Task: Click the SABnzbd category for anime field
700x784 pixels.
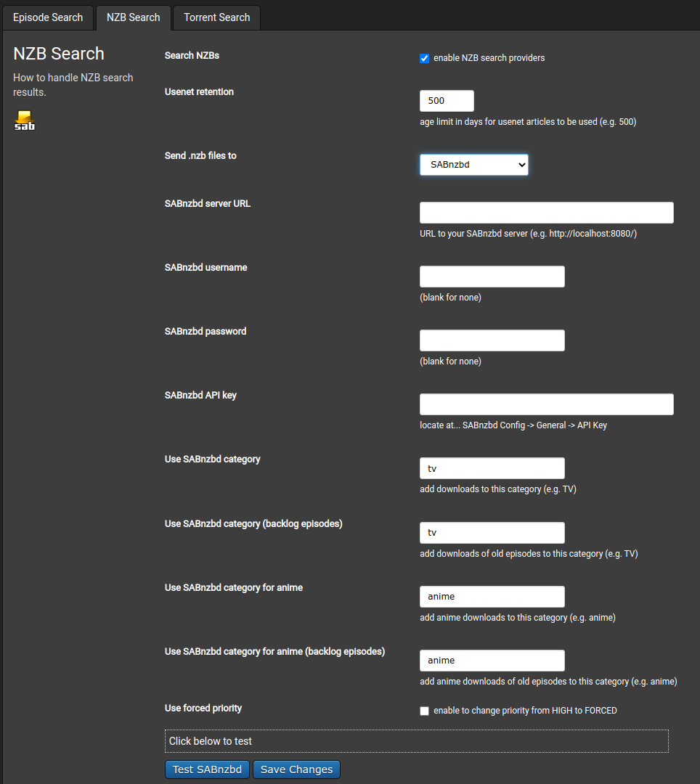Action: pos(492,597)
